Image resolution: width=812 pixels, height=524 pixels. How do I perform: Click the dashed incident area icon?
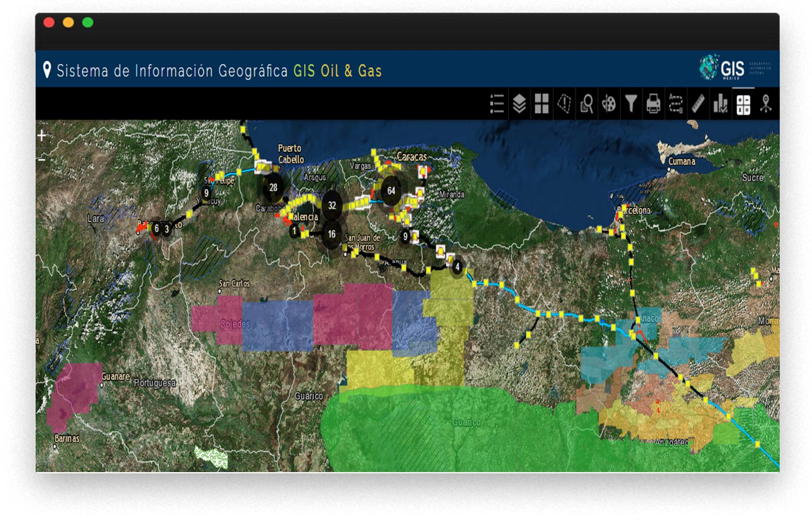564,103
